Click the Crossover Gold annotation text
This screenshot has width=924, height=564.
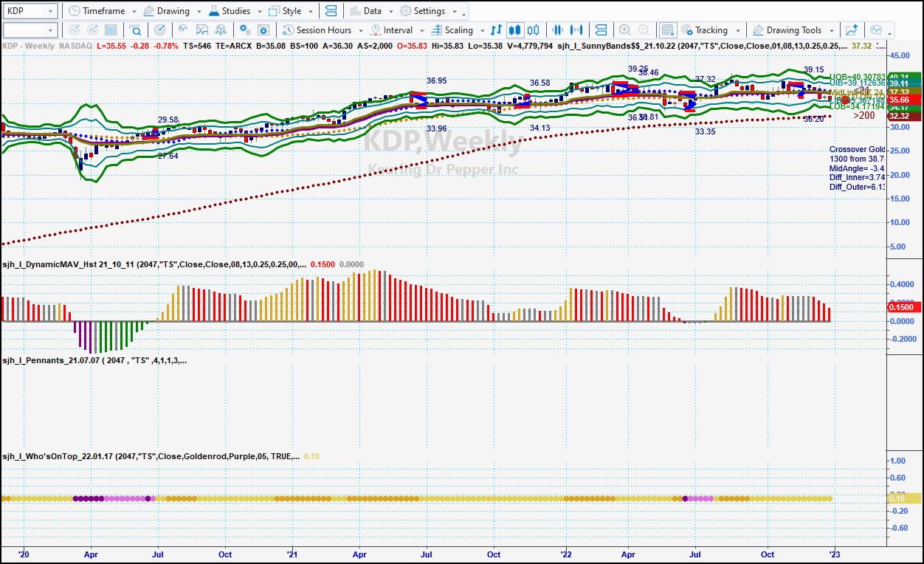[857, 149]
